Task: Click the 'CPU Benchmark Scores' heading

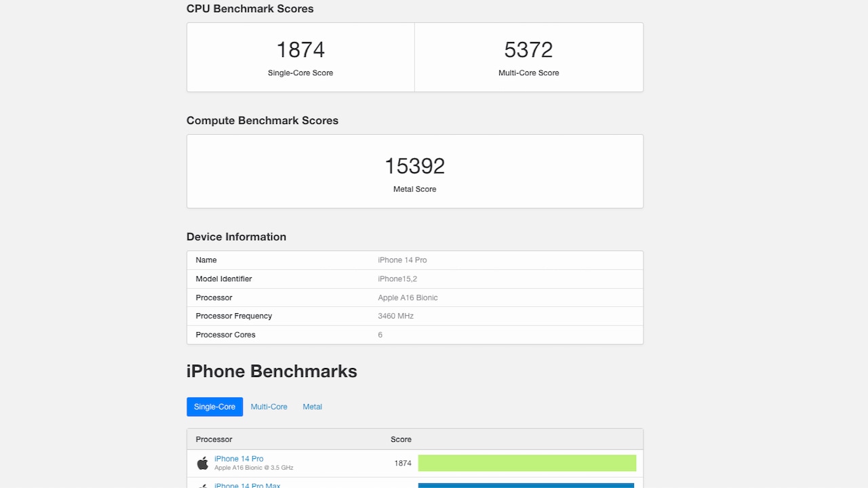Action: [x=250, y=9]
